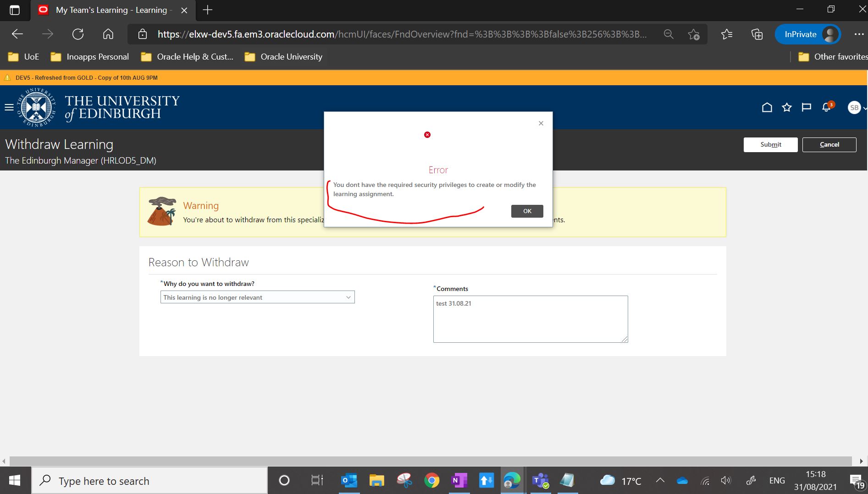The height and width of the screenshot is (494, 868).
Task: Click the browser Back arrow
Action: [17, 34]
